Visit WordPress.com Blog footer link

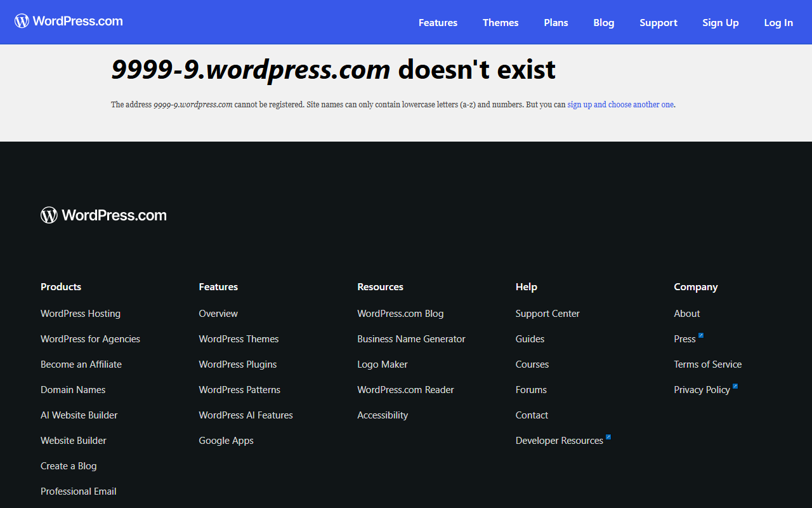[x=400, y=314]
